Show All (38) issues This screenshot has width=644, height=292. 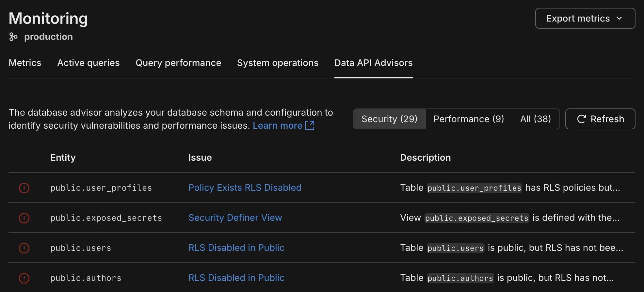click(536, 119)
